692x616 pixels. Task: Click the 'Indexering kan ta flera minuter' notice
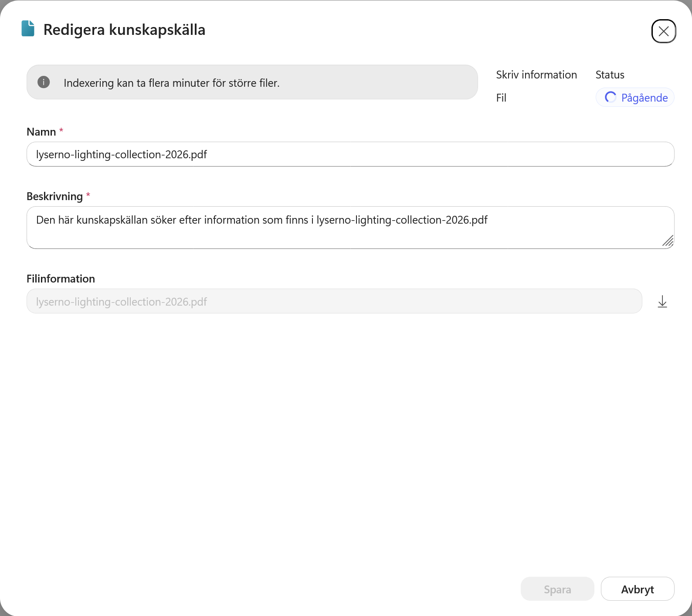(252, 82)
